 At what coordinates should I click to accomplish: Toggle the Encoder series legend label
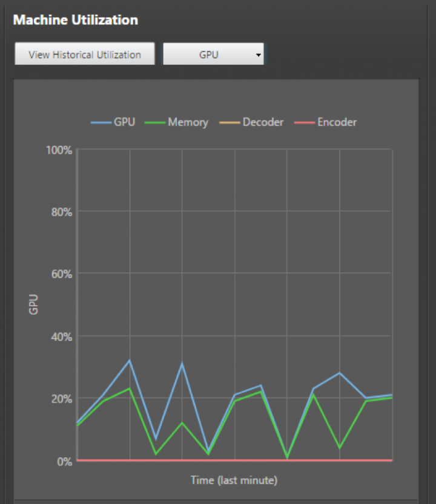337,122
